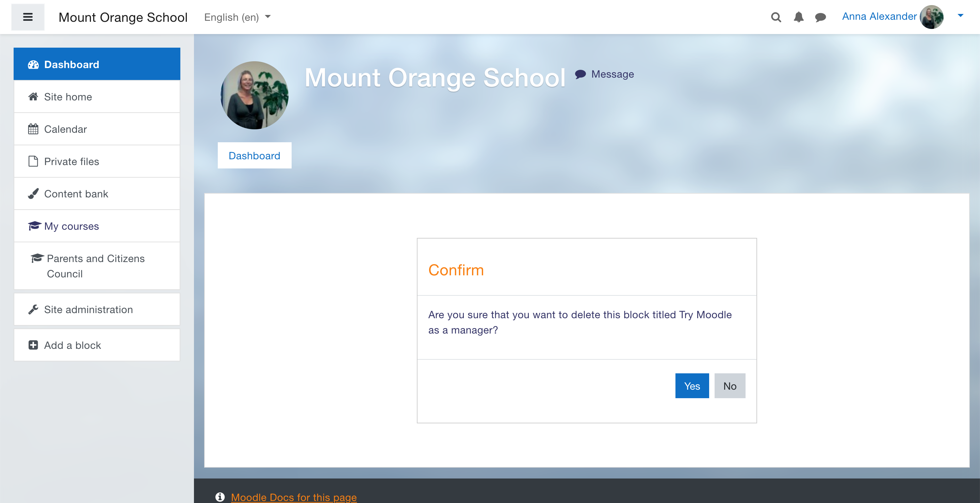Image resolution: width=980 pixels, height=503 pixels.
Task: Click the graduation cap icon beside Parents and Citizens
Action: 37,258
